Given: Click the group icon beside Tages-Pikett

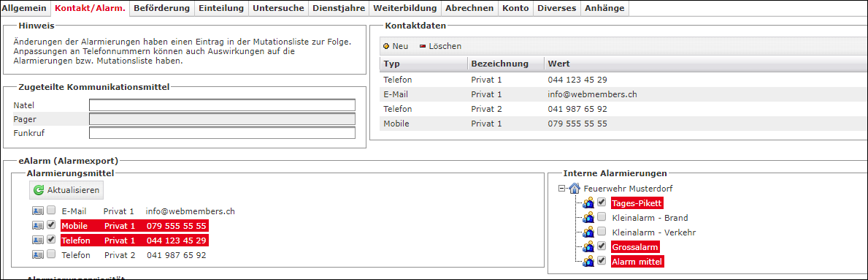Looking at the screenshot, I should pyautogui.click(x=589, y=203).
